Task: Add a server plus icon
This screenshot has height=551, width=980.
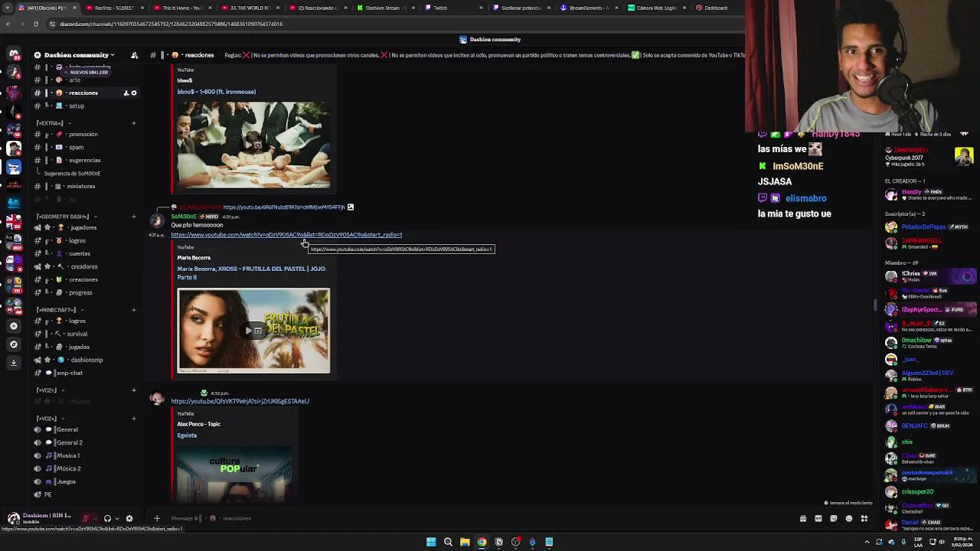Action: click(13, 326)
